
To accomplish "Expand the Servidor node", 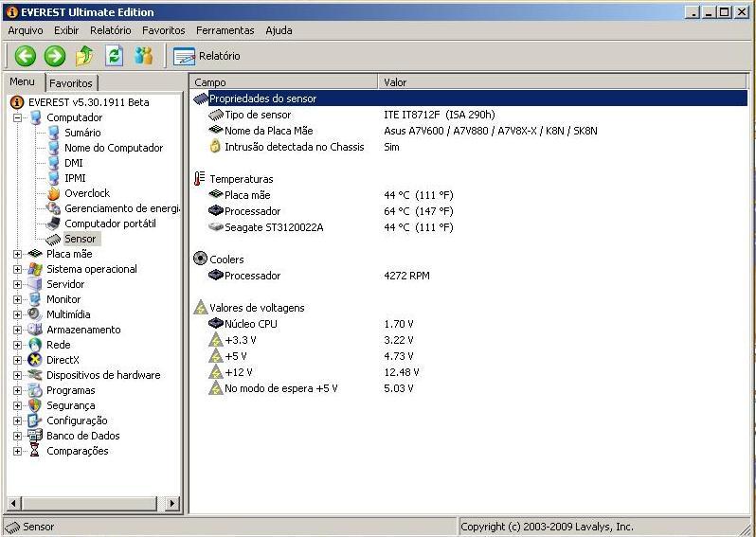I will pyautogui.click(x=17, y=284).
